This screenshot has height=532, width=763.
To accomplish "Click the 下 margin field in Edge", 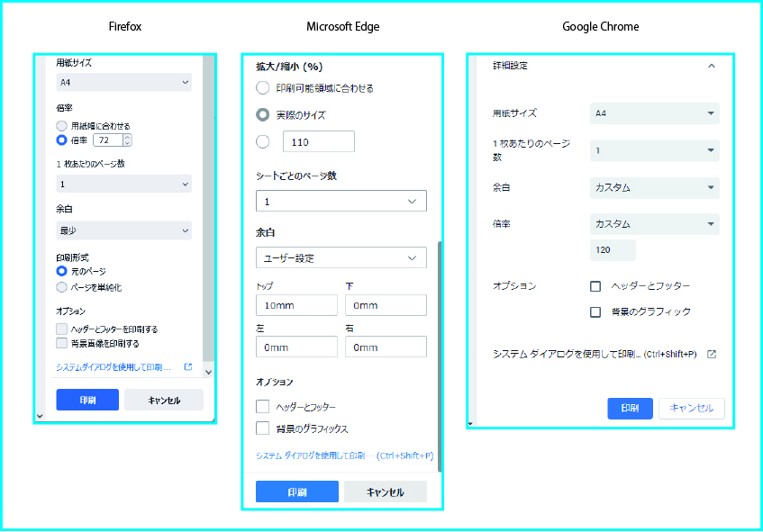I will click(386, 305).
